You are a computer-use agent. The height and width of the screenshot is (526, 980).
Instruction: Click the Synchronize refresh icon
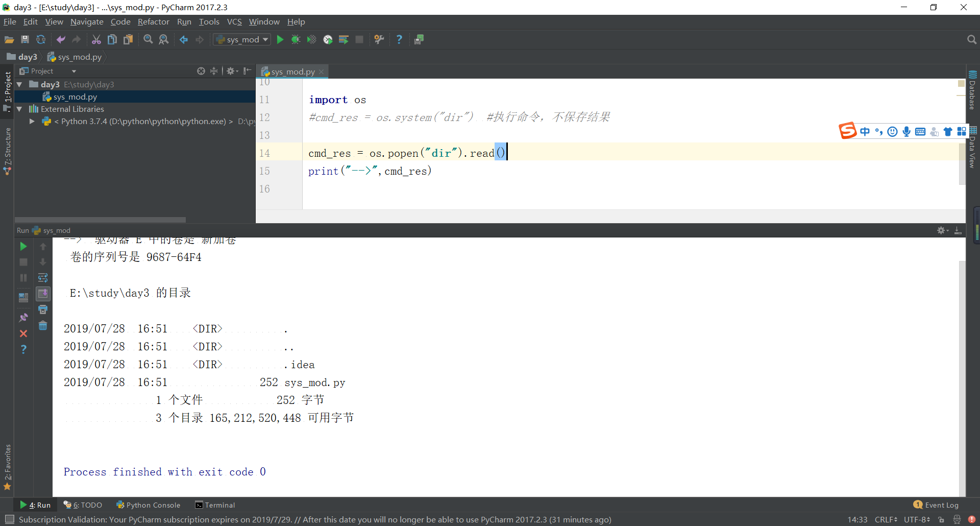(x=41, y=39)
